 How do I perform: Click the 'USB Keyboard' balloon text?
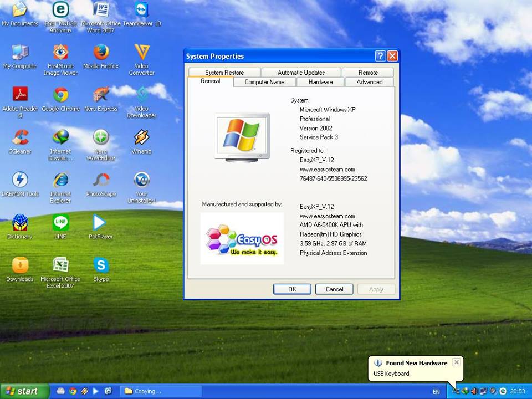(x=391, y=374)
